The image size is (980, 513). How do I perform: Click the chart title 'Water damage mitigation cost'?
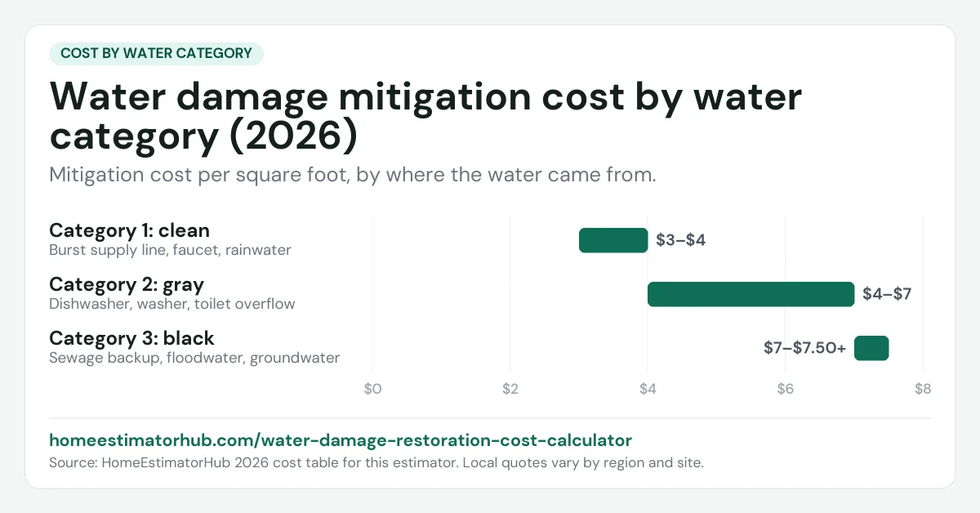pyautogui.click(x=425, y=117)
